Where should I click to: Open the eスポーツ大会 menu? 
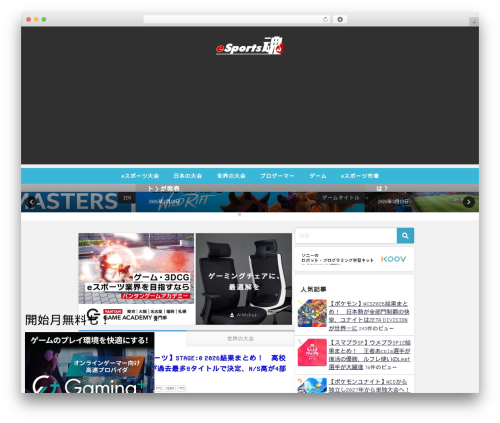tap(140, 176)
